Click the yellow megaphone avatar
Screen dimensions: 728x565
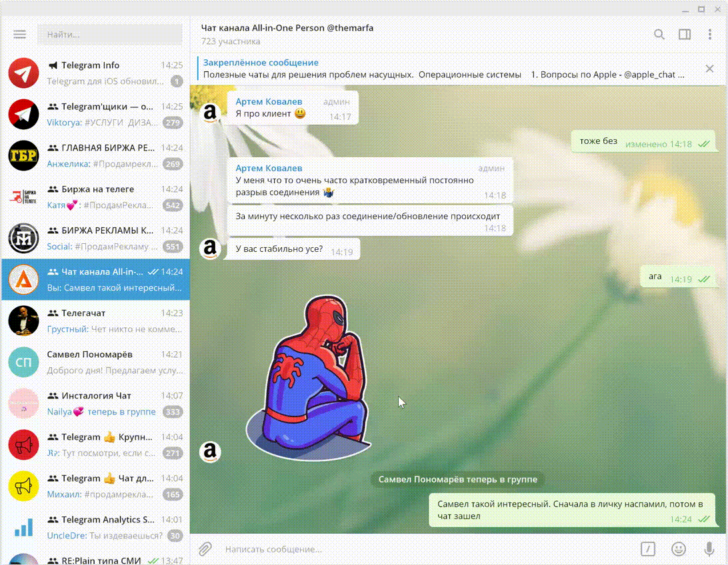point(24,486)
